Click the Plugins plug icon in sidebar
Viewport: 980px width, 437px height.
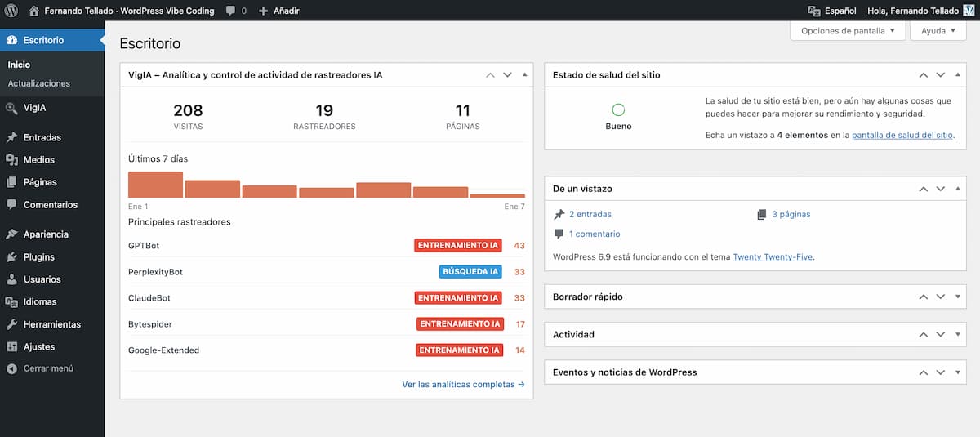(11, 256)
